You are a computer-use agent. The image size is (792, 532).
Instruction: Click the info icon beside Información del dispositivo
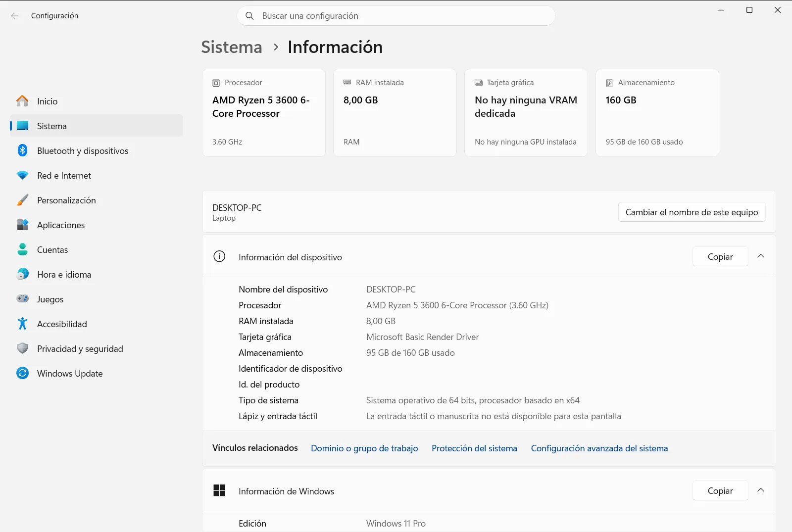pos(219,256)
